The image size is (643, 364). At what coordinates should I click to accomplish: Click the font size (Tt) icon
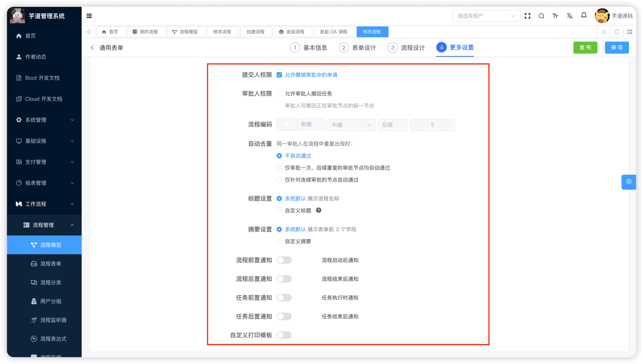click(555, 16)
